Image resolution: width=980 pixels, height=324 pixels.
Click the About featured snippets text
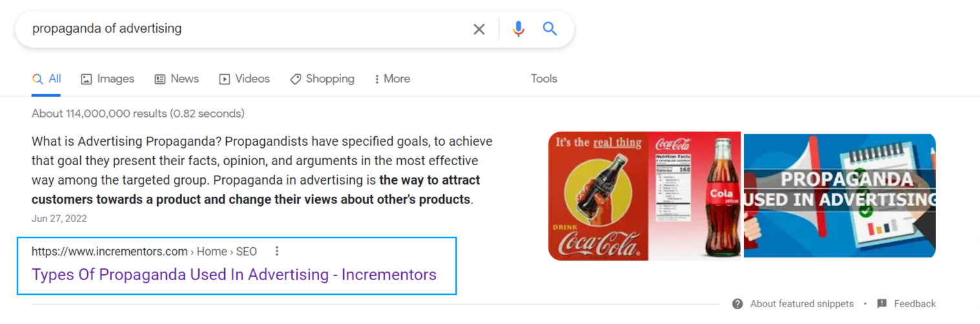pyautogui.click(x=802, y=303)
